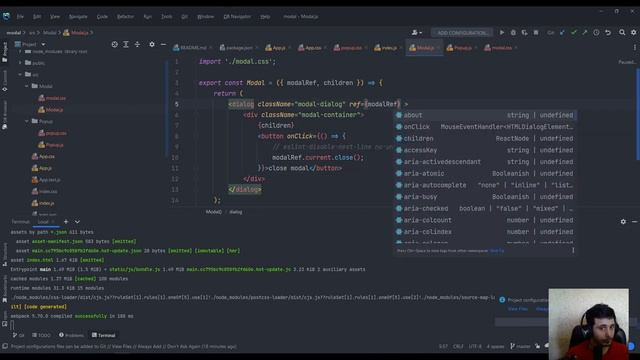Open Terminal panel settings gear
The image size is (640, 360).
[x=623, y=222]
